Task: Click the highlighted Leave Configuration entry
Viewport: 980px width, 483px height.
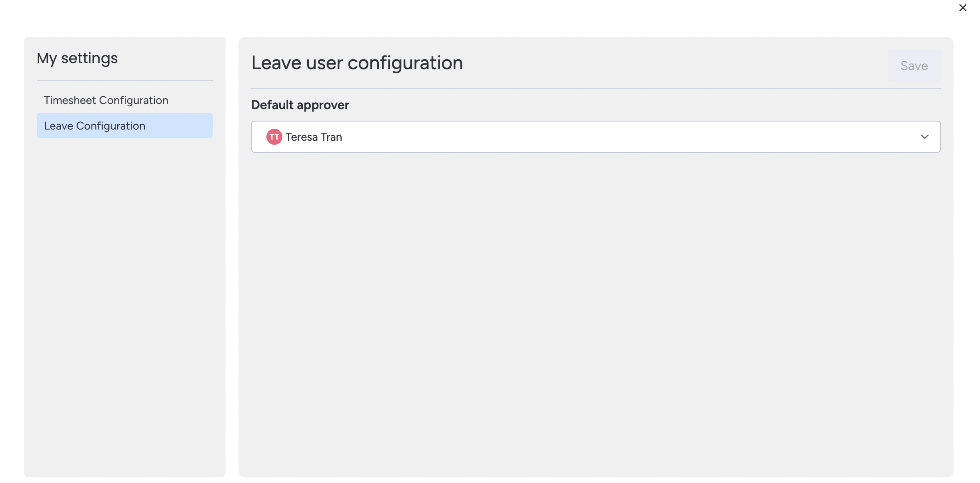Action: coord(95,126)
